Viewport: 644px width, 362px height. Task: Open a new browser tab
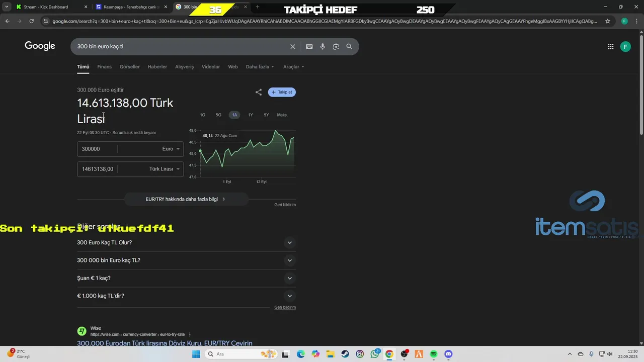pyautogui.click(x=258, y=7)
